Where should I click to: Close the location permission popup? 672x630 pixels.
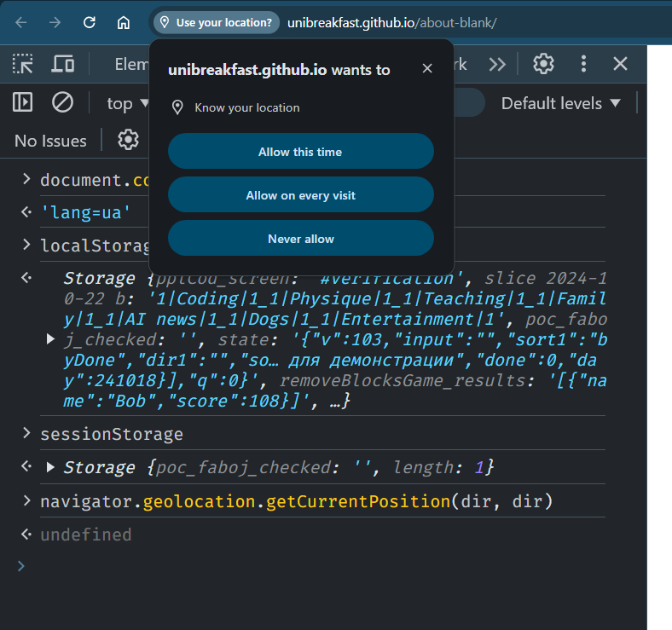click(427, 68)
